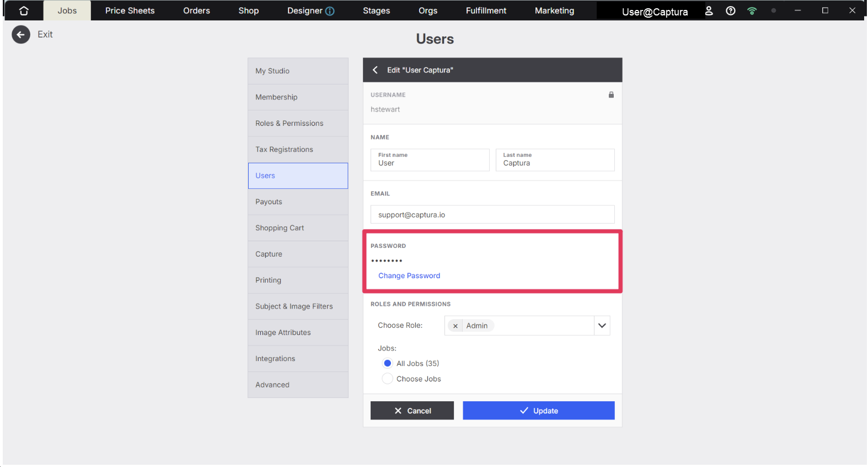This screenshot has width=868, height=467.
Task: Open Membership settings
Action: point(298,97)
